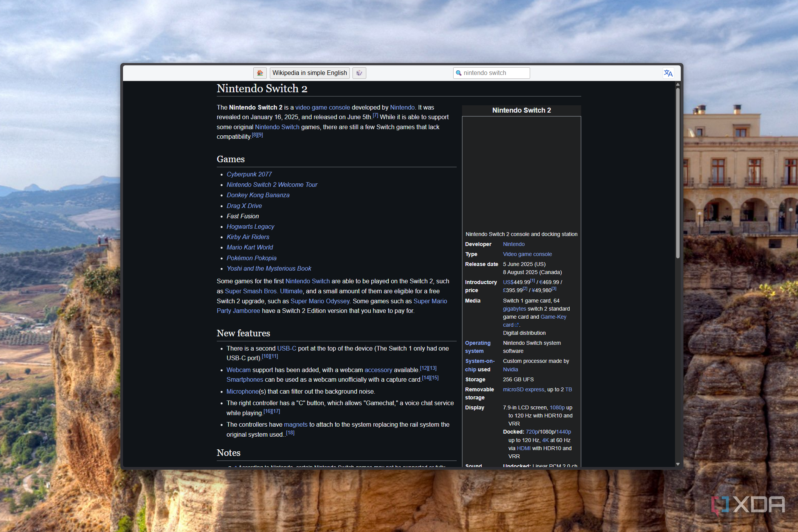
Task: Open the Pokémon Pokopia link
Action: [x=251, y=258]
